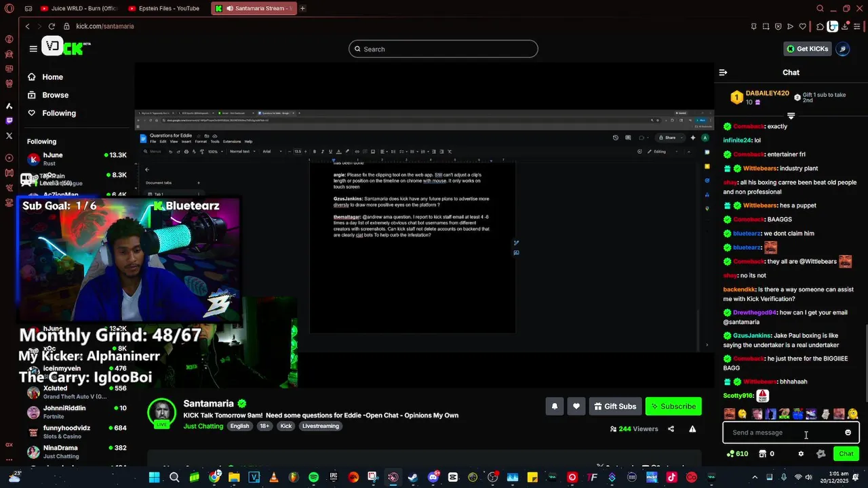Screen dimensions: 868x488
Task: Click the Livestreaming tag
Action: 321,426
